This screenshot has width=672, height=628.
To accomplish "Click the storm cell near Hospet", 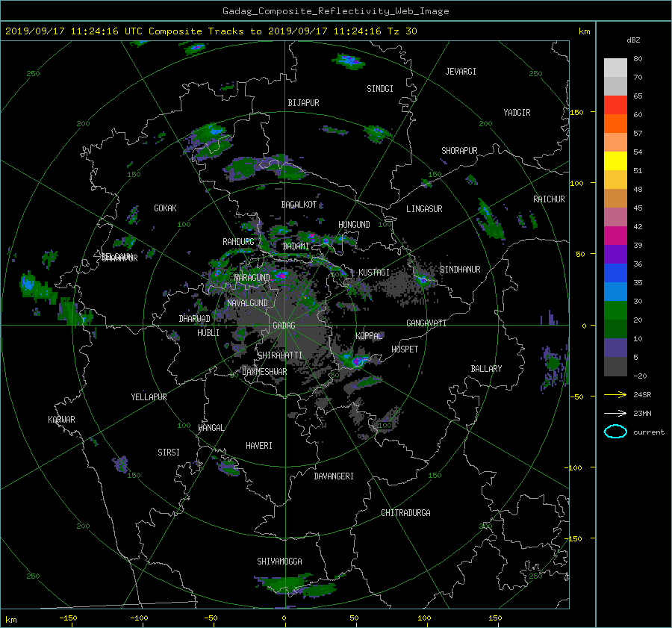I will pyautogui.click(x=356, y=361).
